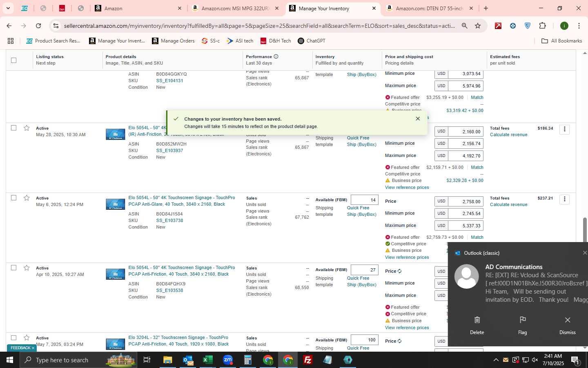Switch to Amazon browser tab
The image size is (588, 368).
(x=138, y=8)
